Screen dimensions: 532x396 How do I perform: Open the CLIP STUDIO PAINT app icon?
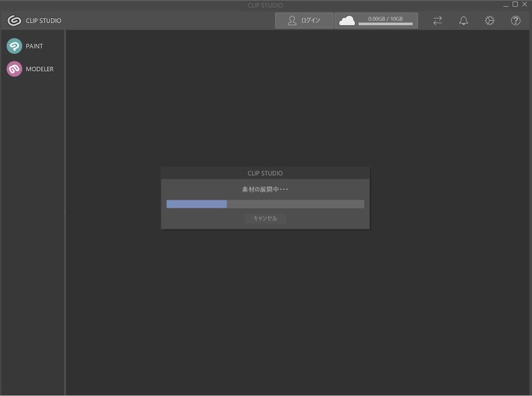[14, 46]
